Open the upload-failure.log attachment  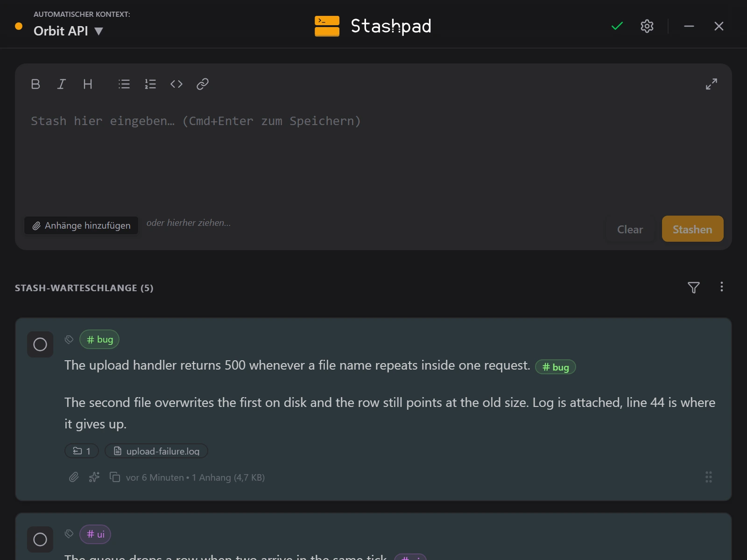156,451
